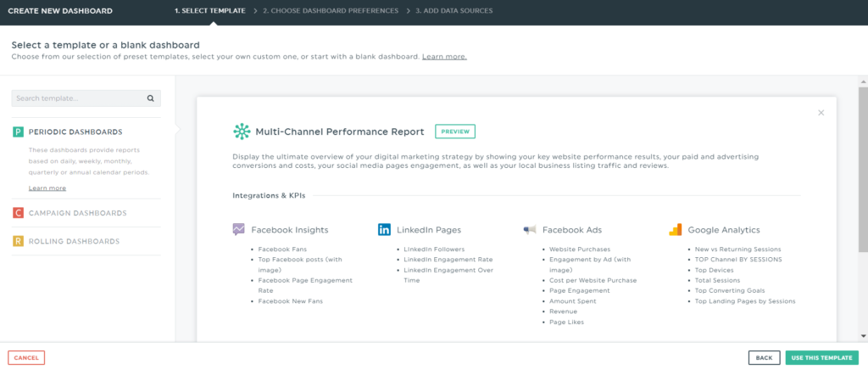The width and height of the screenshot is (868, 370).
Task: Click TOP Channel BY SESSIONS item
Action: [x=738, y=259]
